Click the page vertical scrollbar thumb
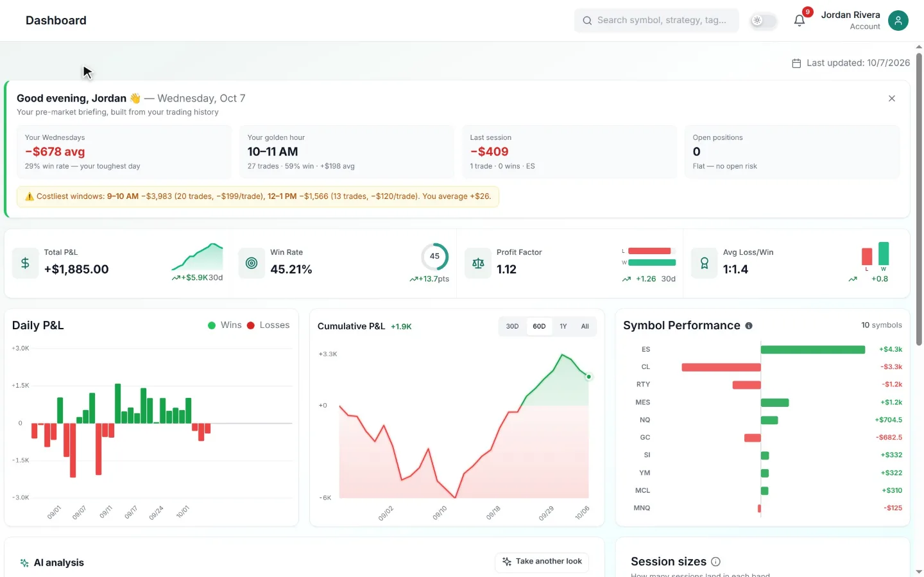This screenshot has height=577, width=924. pyautogui.click(x=919, y=199)
